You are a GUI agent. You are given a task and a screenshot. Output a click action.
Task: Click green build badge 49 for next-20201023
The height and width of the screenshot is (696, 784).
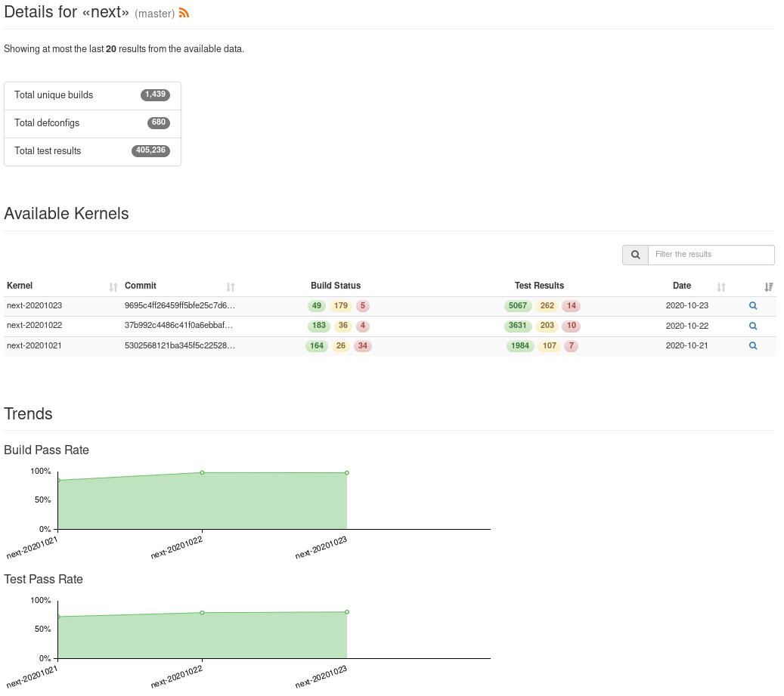317,306
